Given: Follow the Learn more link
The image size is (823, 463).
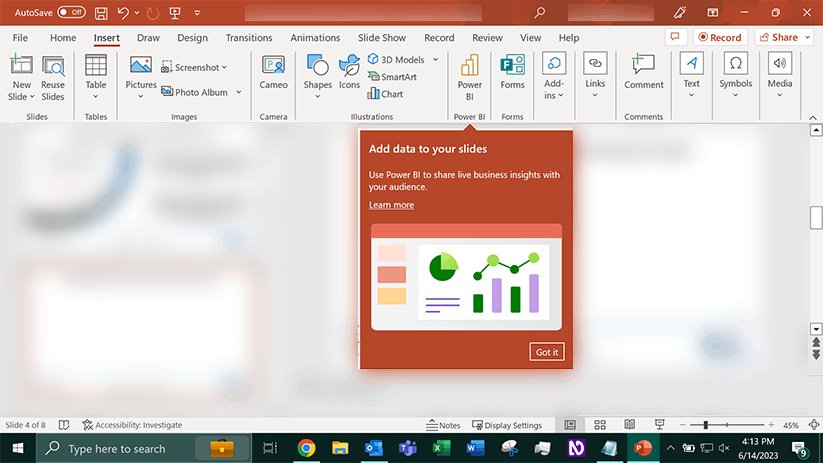Looking at the screenshot, I should pyautogui.click(x=391, y=205).
